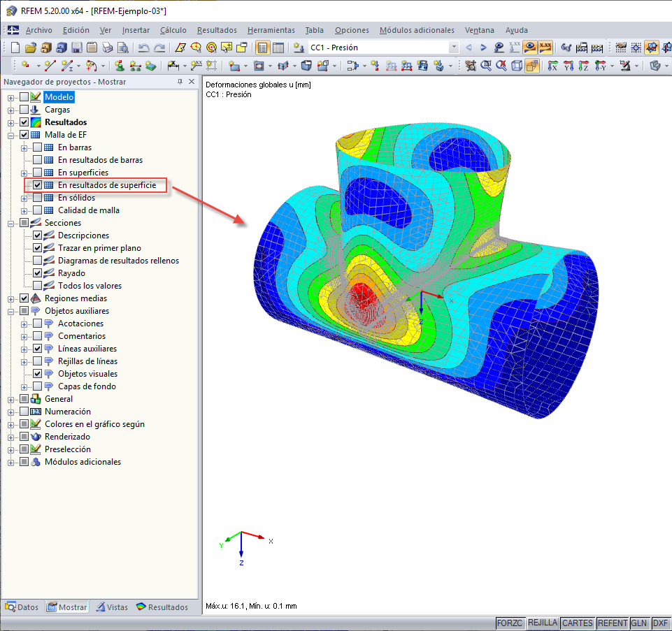Open the Archivo menu

[38, 30]
